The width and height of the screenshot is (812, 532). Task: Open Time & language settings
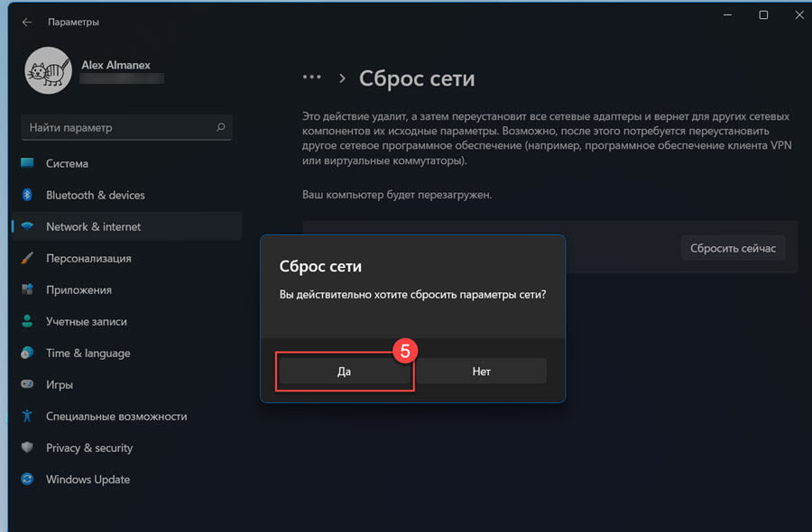click(127, 353)
